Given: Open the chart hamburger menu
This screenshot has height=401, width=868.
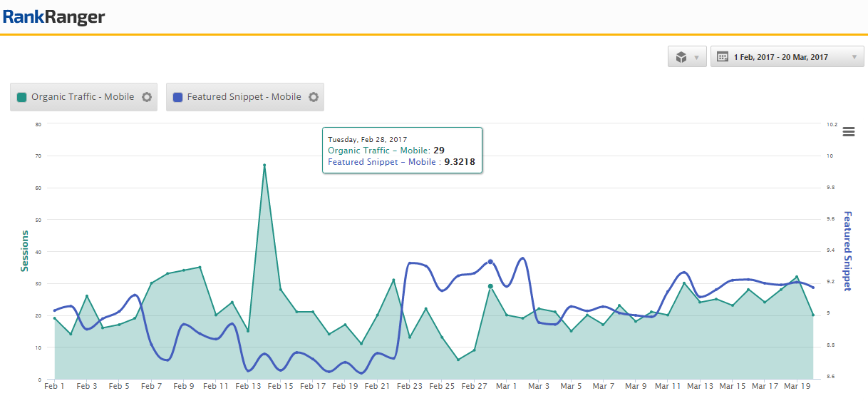Looking at the screenshot, I should tap(848, 131).
